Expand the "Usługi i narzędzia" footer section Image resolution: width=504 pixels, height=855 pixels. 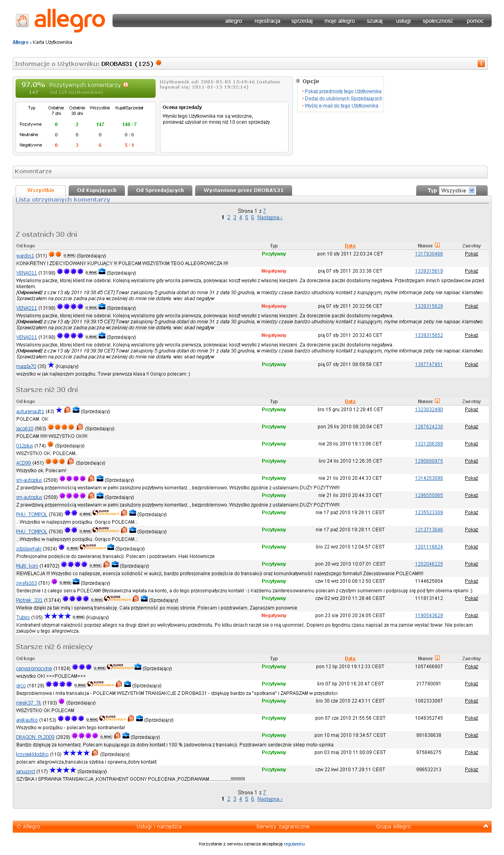point(159,826)
